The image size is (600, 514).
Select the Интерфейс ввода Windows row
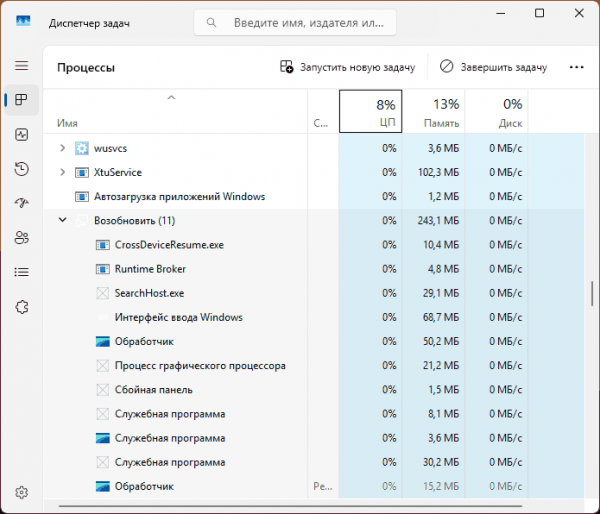coord(314,317)
